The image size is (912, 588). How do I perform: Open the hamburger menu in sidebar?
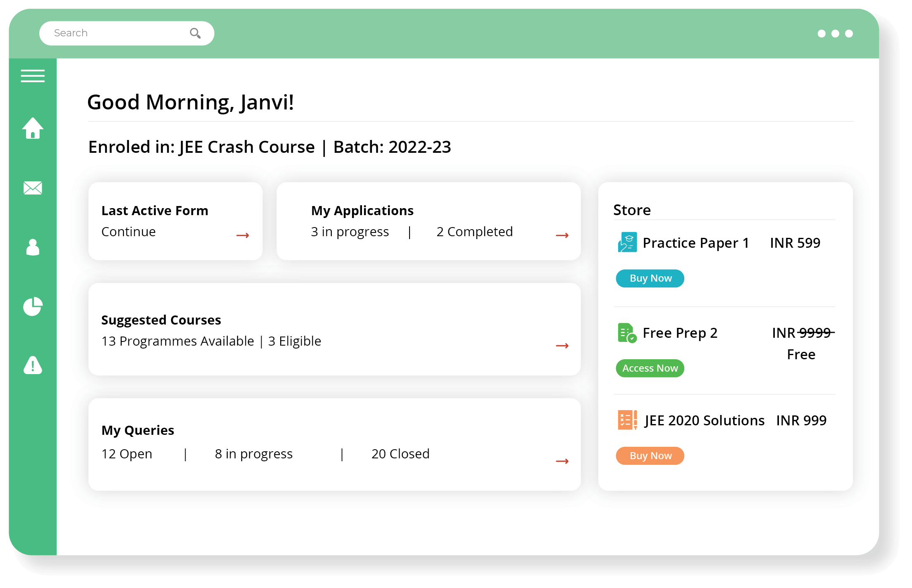coord(33,76)
